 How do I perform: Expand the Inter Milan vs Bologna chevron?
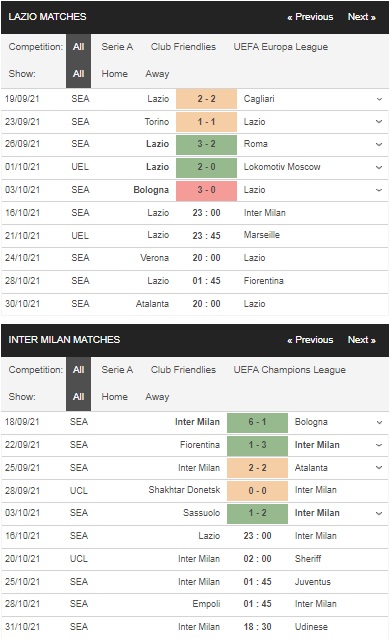pyautogui.click(x=379, y=422)
